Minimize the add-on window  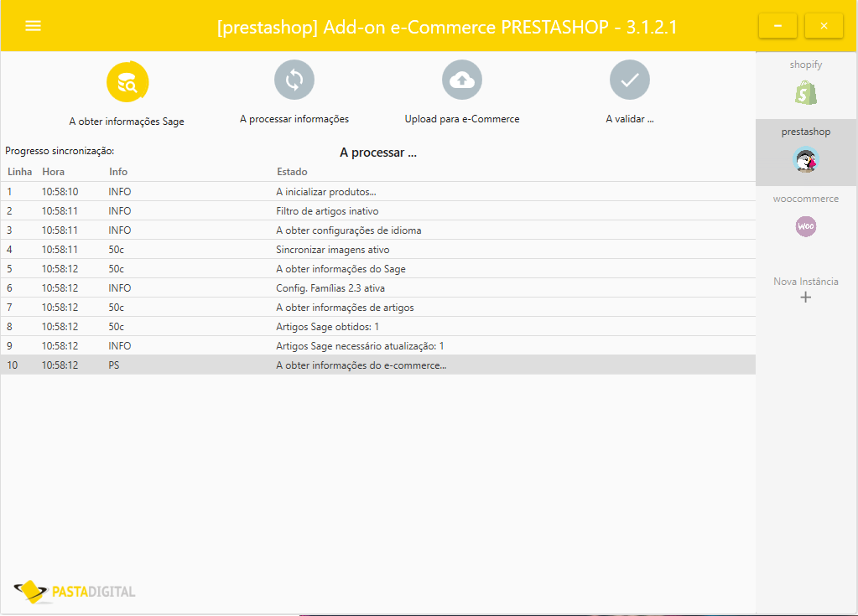pyautogui.click(x=777, y=26)
